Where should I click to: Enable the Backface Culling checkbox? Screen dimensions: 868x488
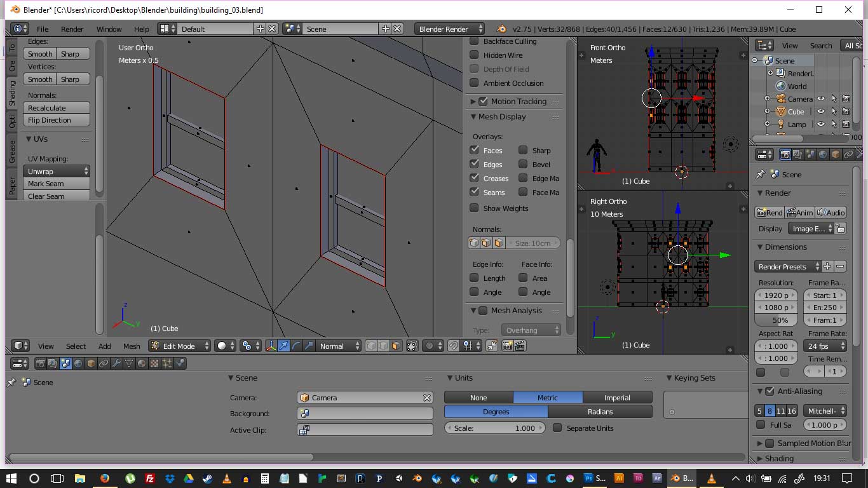pos(474,41)
